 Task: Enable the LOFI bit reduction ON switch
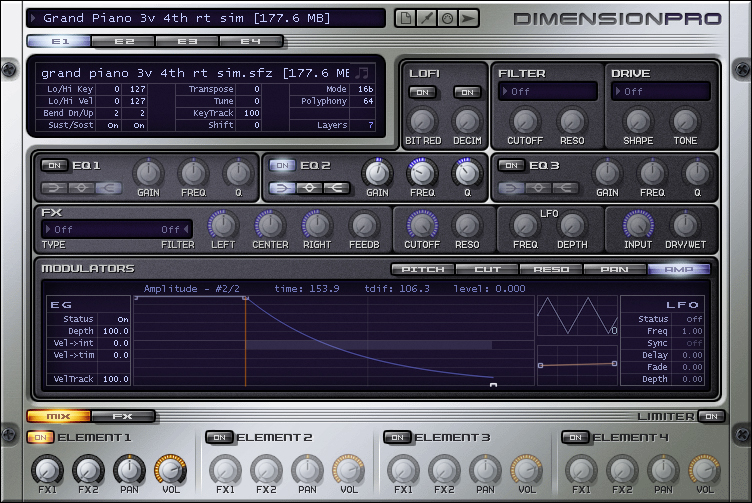click(x=421, y=92)
